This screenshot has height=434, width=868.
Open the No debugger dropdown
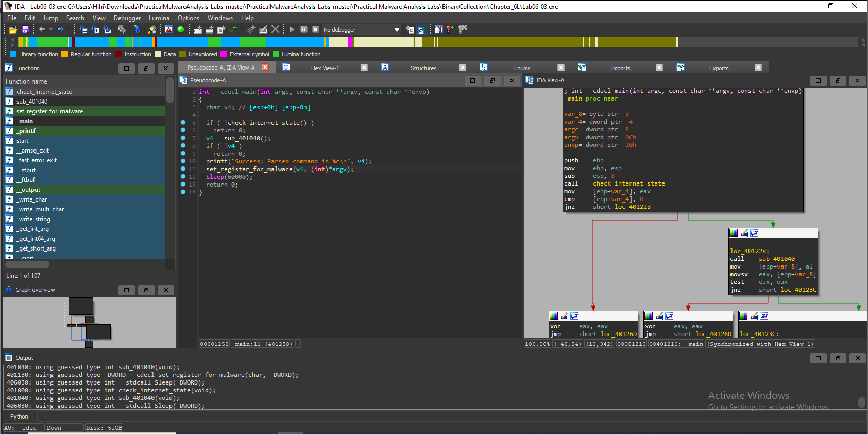point(397,30)
